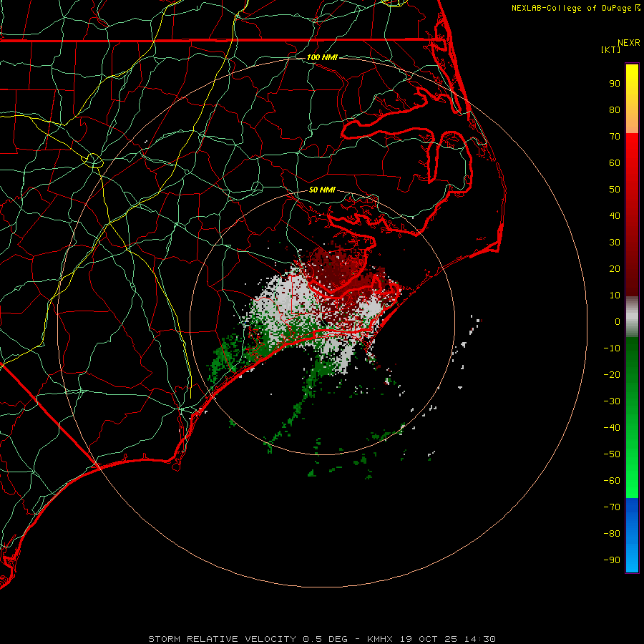This screenshot has height=644, width=644.
Task: Click the yellow top segment of the color bar
Action: pos(632,99)
